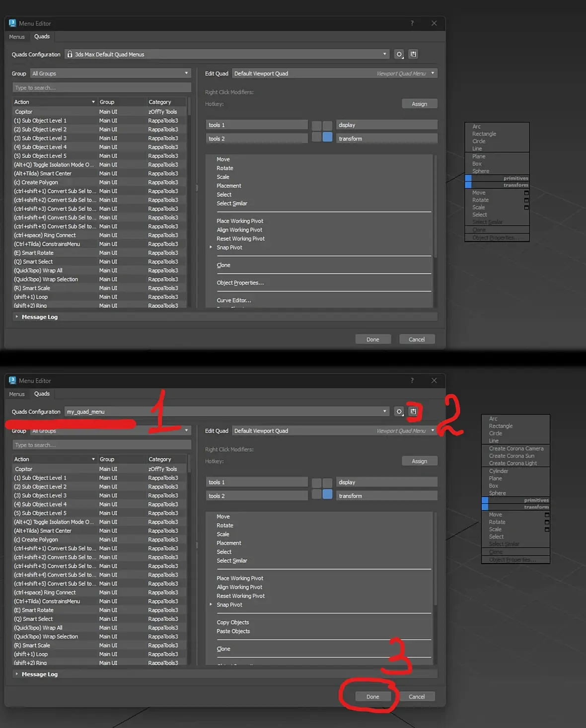Open Rotate settings box in Corona quad menu
The width and height of the screenshot is (586, 728).
(x=547, y=522)
